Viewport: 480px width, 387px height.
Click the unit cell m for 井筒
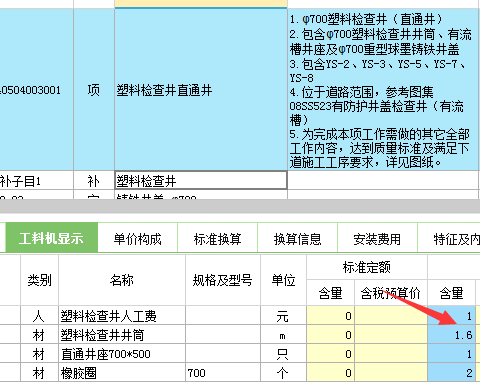coord(283,334)
